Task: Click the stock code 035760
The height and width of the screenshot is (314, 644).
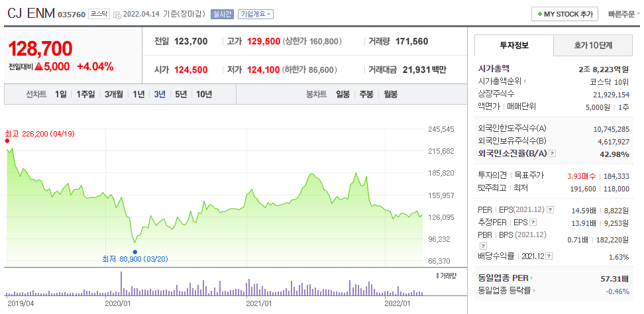Action: tap(72, 15)
